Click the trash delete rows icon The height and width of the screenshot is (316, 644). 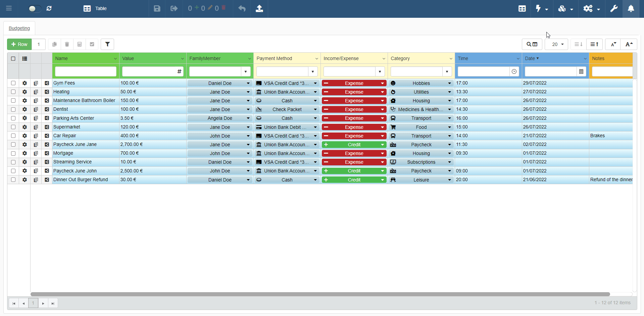click(67, 44)
